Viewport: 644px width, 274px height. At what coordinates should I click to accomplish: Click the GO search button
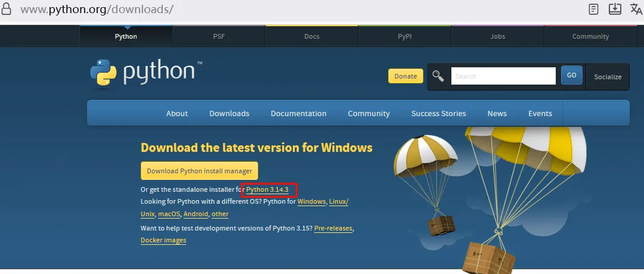click(x=571, y=76)
